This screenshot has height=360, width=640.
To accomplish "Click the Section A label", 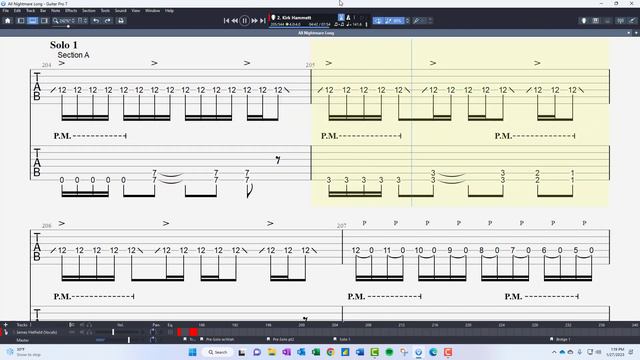I will coord(73,55).
